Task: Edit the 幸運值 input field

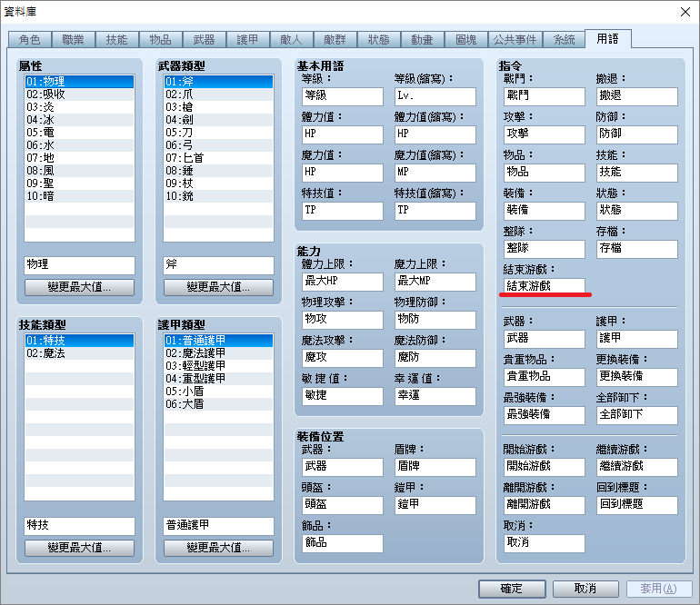Action: [435, 396]
